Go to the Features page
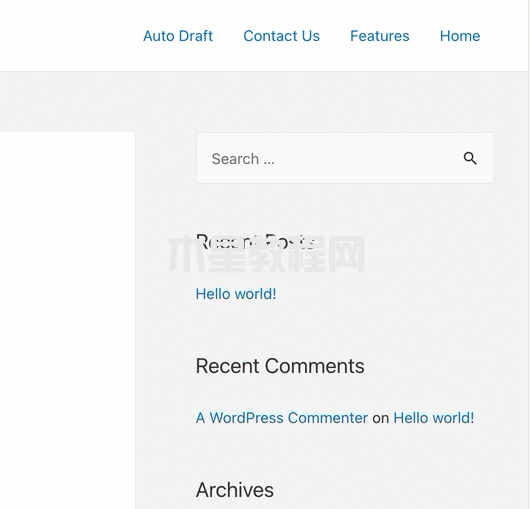This screenshot has width=530, height=509. click(380, 36)
